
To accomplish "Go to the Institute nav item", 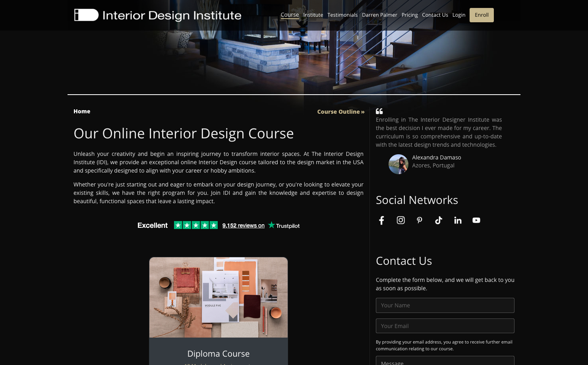I will point(313,15).
